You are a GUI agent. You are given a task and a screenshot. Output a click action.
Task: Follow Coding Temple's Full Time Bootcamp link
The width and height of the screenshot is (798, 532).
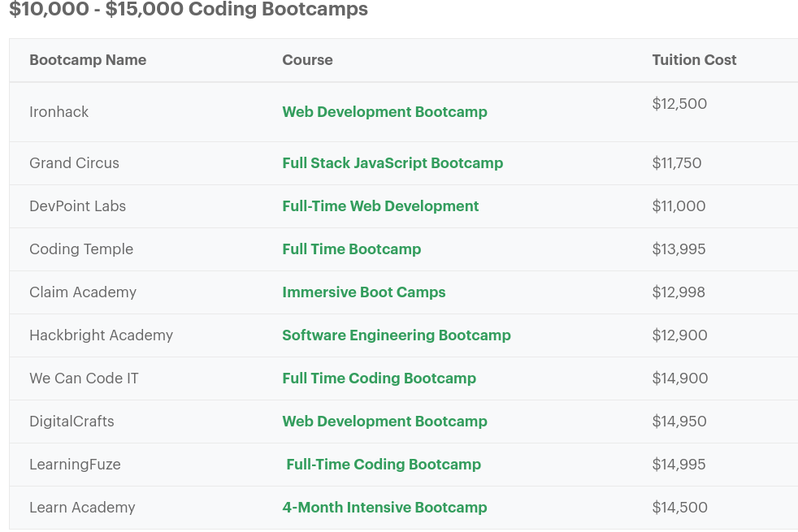[351, 249]
